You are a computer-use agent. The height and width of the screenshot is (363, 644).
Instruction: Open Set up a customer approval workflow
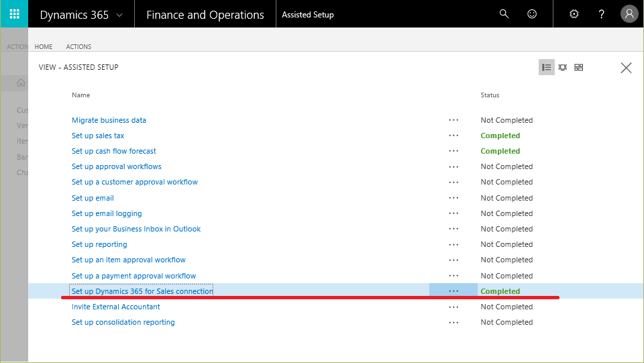tap(135, 182)
